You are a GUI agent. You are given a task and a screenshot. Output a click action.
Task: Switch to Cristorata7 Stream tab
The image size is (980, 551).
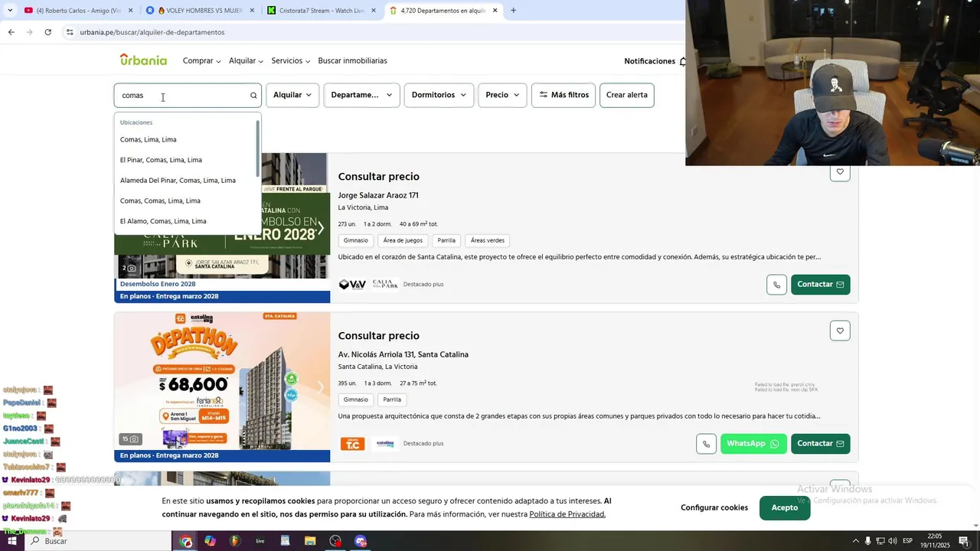pos(322,11)
